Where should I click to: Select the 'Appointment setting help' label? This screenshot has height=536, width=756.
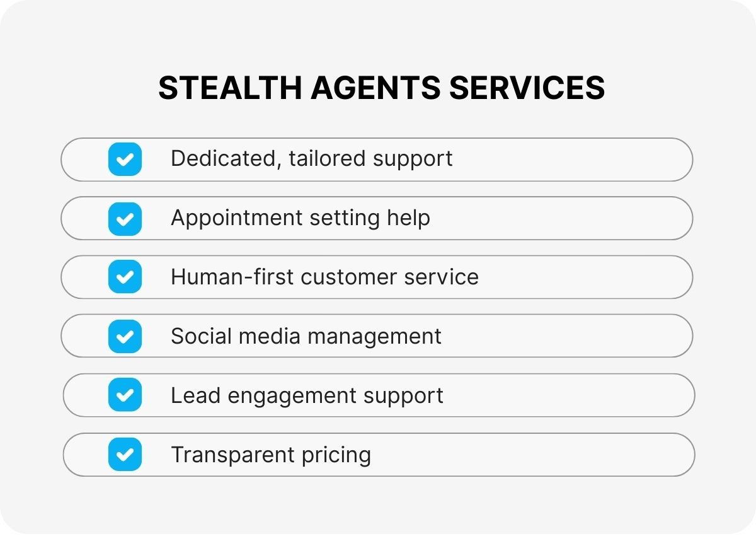click(301, 218)
